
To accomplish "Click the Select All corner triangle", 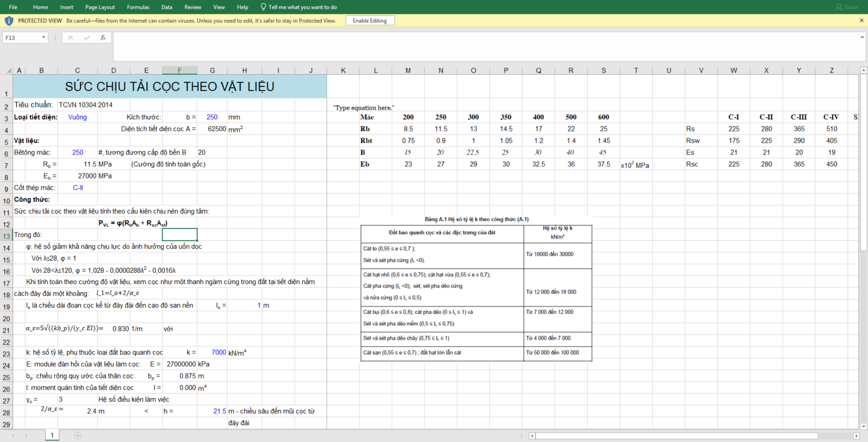I will [9, 71].
